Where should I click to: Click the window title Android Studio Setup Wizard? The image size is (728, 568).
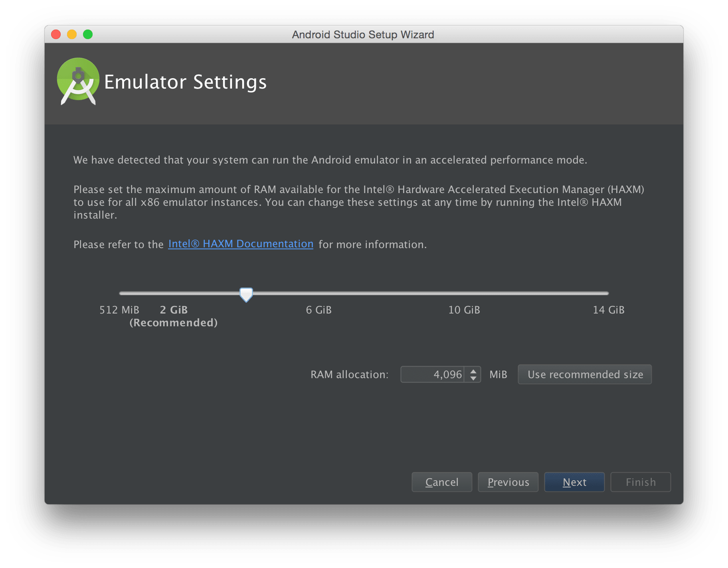coord(363,35)
